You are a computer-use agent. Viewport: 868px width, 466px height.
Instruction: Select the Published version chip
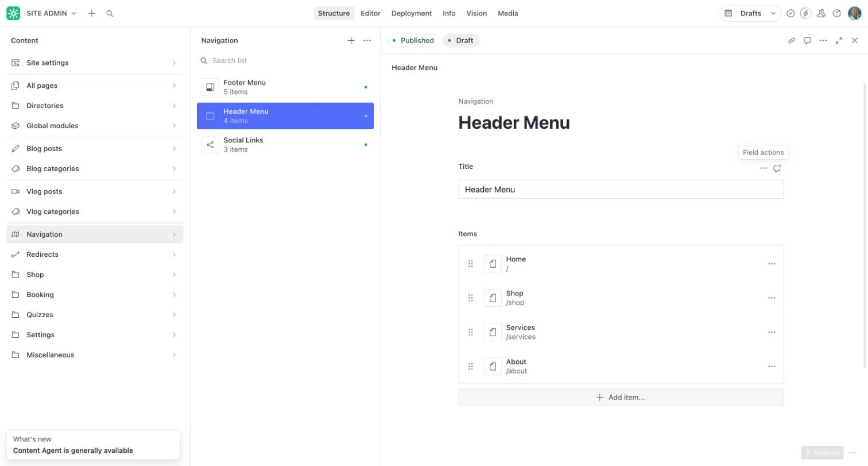413,40
